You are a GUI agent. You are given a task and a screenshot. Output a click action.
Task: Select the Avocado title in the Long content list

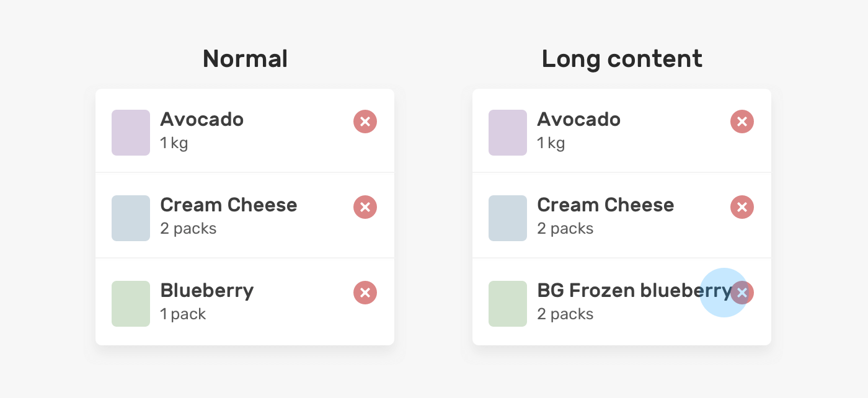(x=579, y=120)
